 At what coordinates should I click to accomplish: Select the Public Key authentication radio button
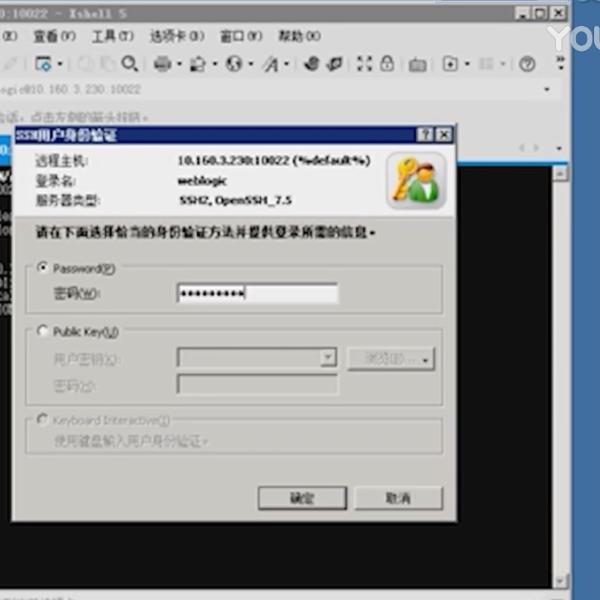42,332
